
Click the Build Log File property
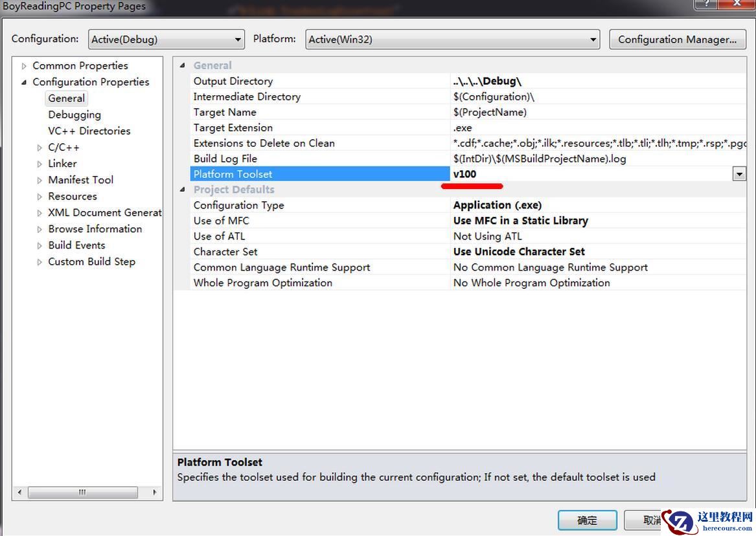click(x=225, y=159)
